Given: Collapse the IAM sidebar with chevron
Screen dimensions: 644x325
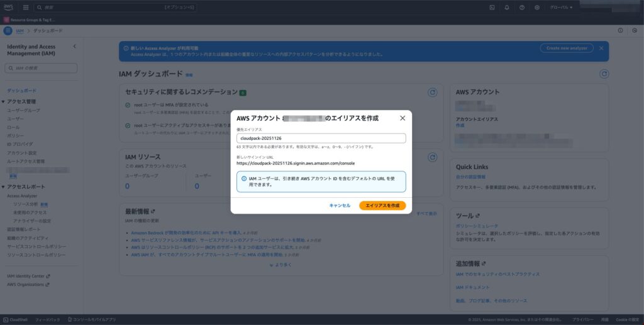Looking at the screenshot, I should [74, 47].
